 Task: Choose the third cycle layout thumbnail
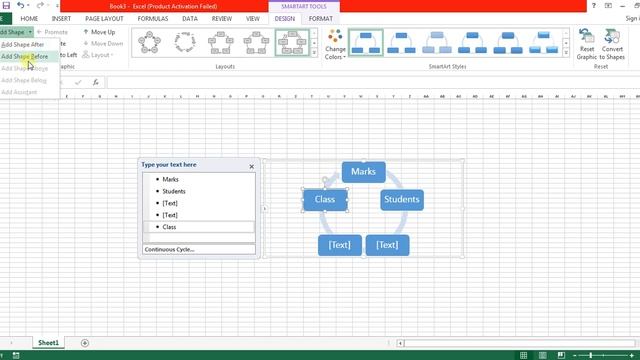coord(221,42)
